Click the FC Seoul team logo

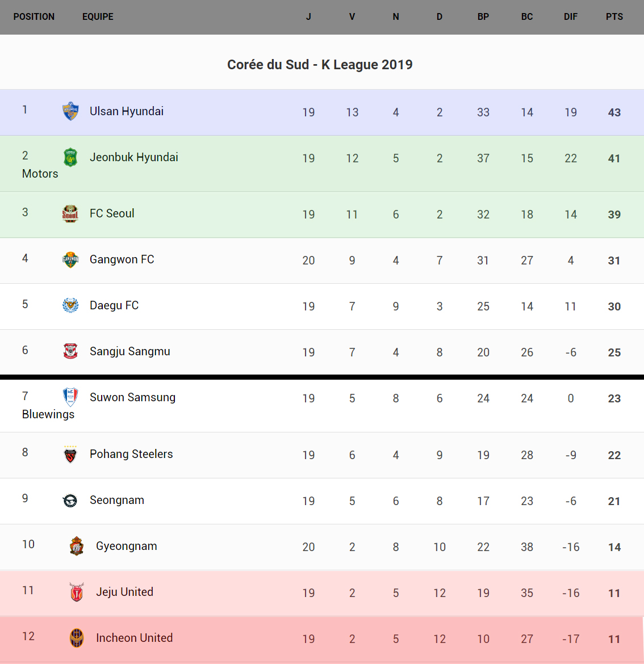70,214
